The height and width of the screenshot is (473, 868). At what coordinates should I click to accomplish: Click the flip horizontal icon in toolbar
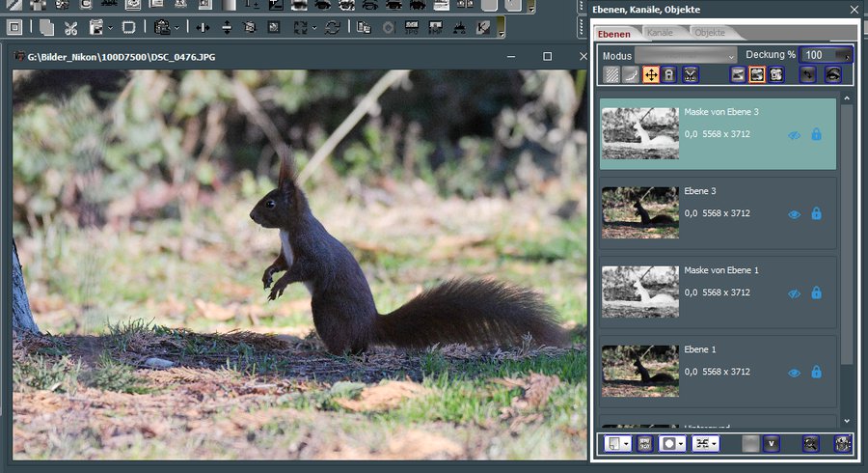(203, 27)
